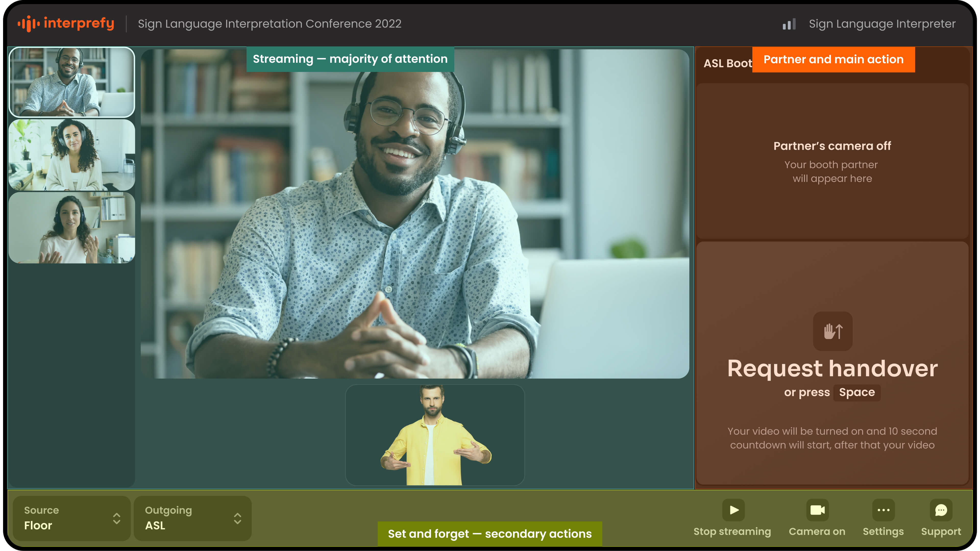Viewport: 980px width, 551px height.
Task: Open Settings via the three-dots icon
Action: click(883, 510)
